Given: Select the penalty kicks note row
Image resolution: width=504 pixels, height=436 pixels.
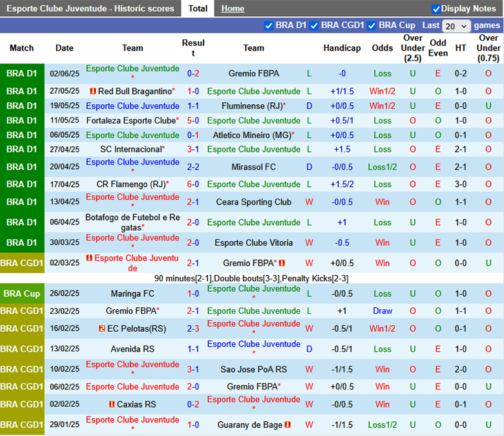Looking at the screenshot, I should click(x=251, y=278).
